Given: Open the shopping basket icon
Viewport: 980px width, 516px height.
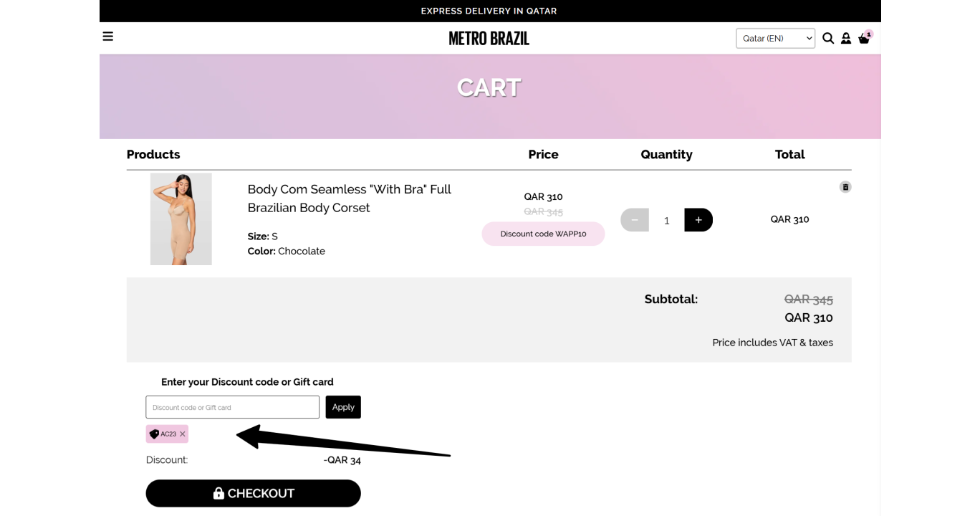Looking at the screenshot, I should tap(865, 38).
